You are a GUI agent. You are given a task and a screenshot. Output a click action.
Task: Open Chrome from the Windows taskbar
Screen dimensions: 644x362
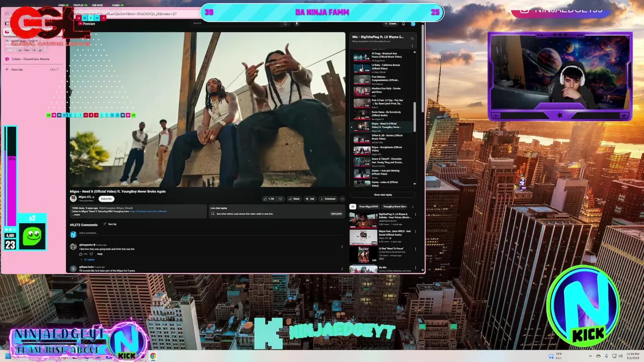pos(153,356)
